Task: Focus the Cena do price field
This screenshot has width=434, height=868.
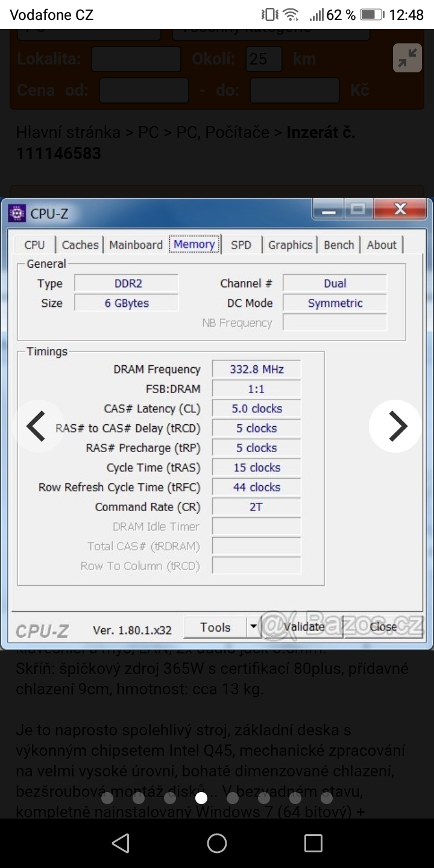Action: (295, 90)
